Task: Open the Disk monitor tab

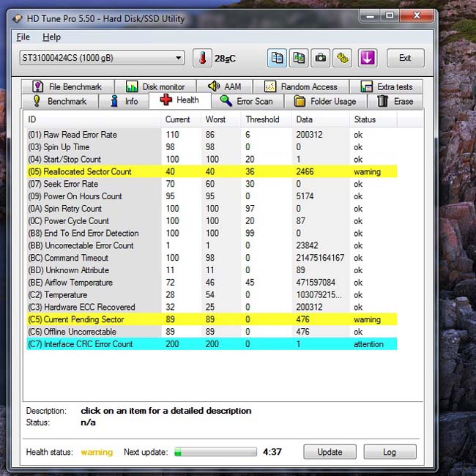Action: pyautogui.click(x=155, y=87)
